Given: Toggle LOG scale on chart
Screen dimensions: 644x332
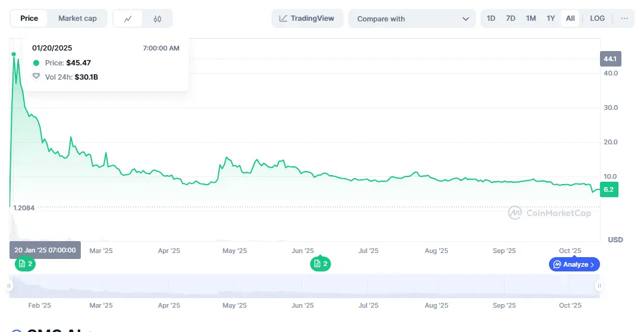Looking at the screenshot, I should click(x=597, y=18).
